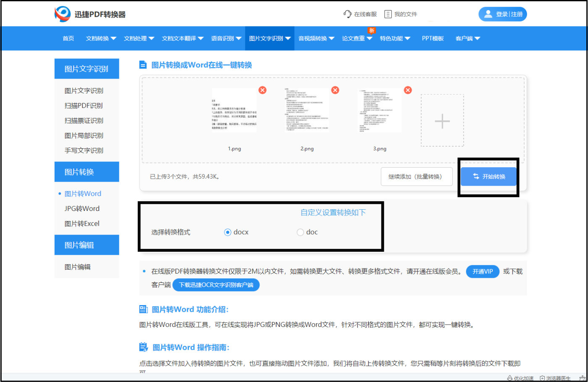Screen dimensions: 588x382
Task: Open the 图片文字识别 menu tab
Action: (269, 38)
